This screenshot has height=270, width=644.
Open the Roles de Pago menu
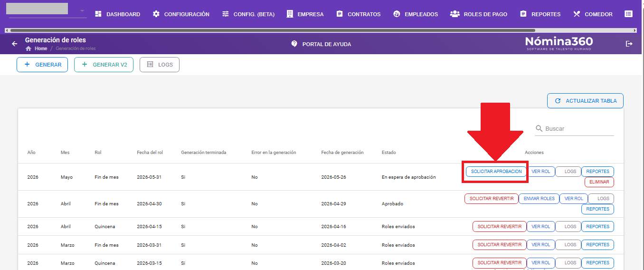(479, 14)
